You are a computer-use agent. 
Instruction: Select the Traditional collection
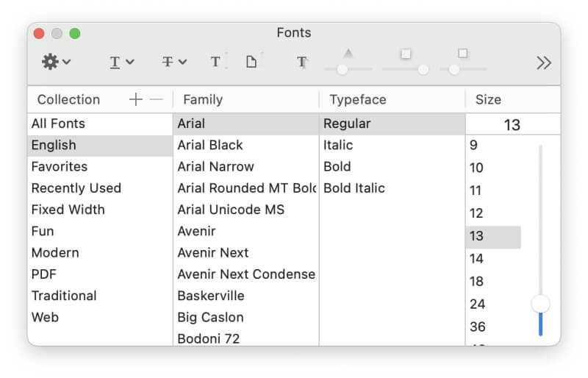click(x=100, y=296)
